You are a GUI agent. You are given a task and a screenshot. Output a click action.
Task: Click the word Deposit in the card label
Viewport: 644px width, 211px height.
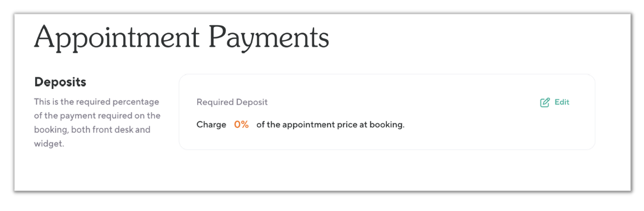point(251,102)
